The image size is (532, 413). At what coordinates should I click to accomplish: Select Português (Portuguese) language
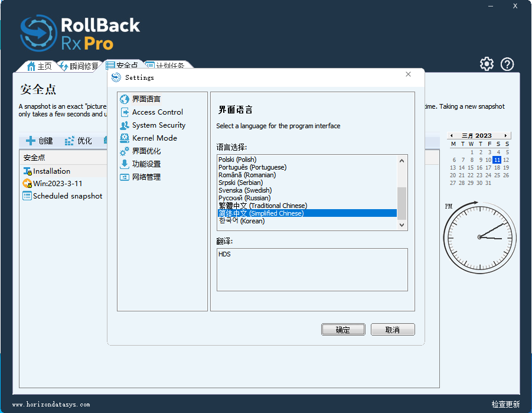(307, 167)
